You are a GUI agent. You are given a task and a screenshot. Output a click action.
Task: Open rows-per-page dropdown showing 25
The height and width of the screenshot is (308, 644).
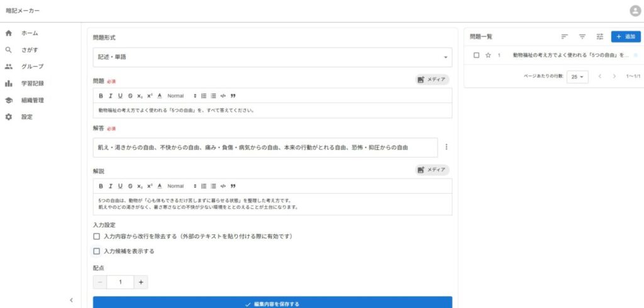point(577,77)
